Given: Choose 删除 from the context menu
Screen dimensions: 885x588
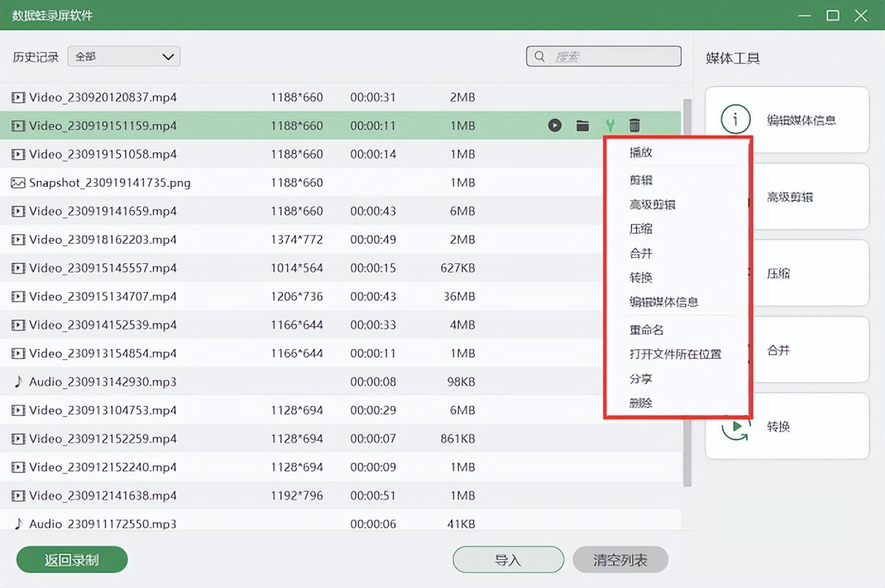Looking at the screenshot, I should 640,403.
